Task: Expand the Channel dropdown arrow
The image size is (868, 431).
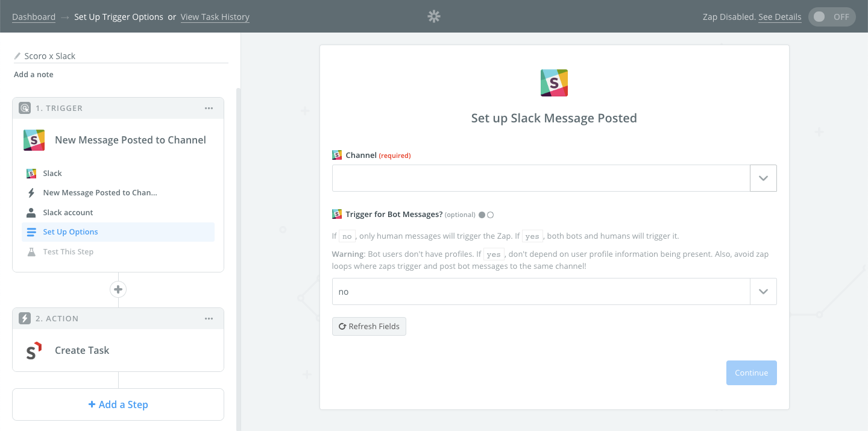Action: [x=763, y=178]
